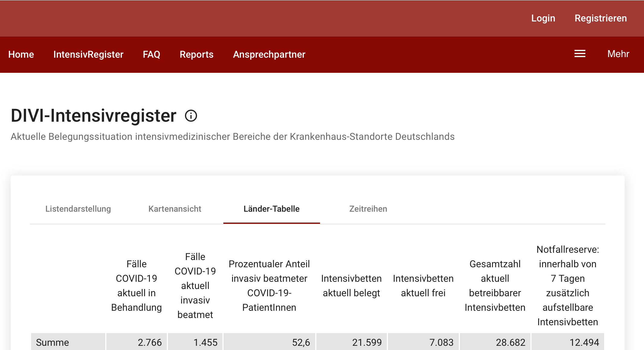This screenshot has width=644, height=350.
Task: Open the Login link
Action: click(x=543, y=18)
